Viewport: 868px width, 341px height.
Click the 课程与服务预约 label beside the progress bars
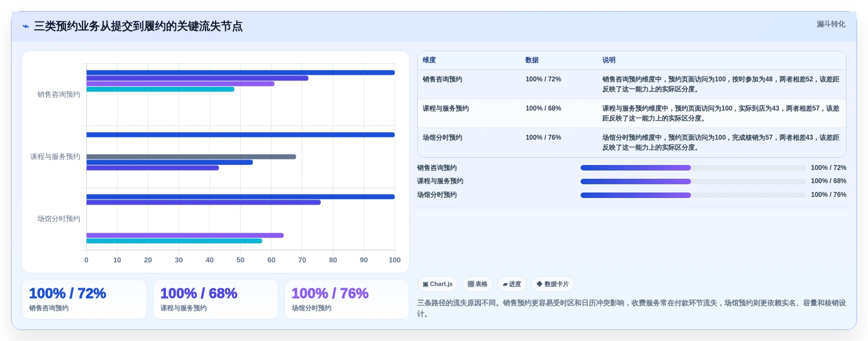[x=440, y=181]
